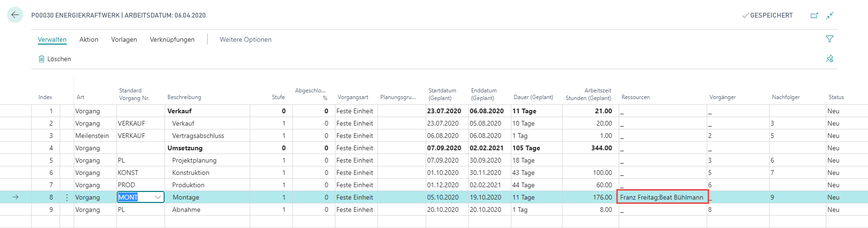Click the PROD standard Vorgang cell

point(140,185)
